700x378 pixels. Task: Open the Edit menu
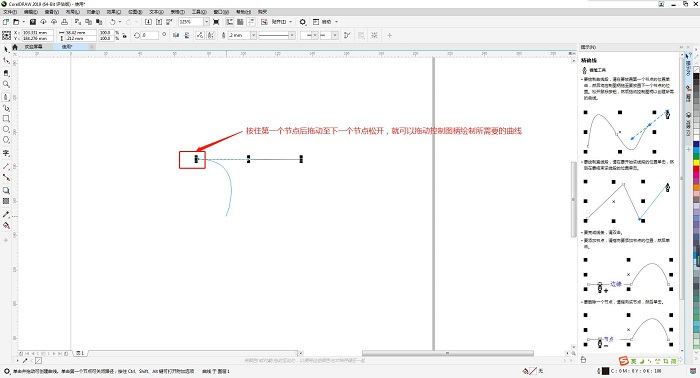coord(30,12)
